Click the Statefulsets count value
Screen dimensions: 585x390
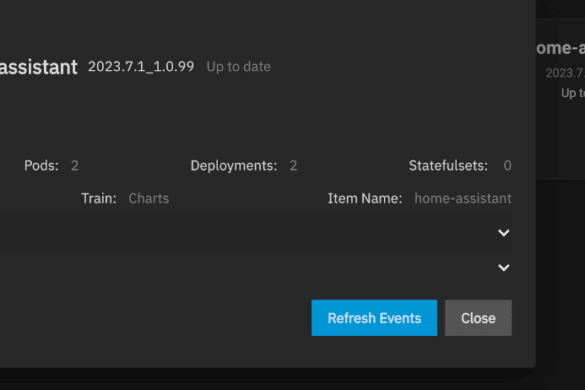pos(507,166)
